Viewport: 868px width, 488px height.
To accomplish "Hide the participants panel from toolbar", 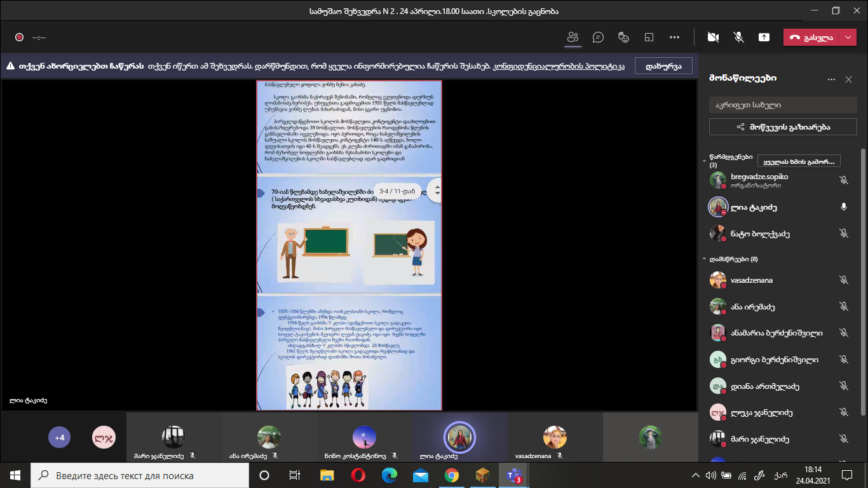I will click(573, 37).
